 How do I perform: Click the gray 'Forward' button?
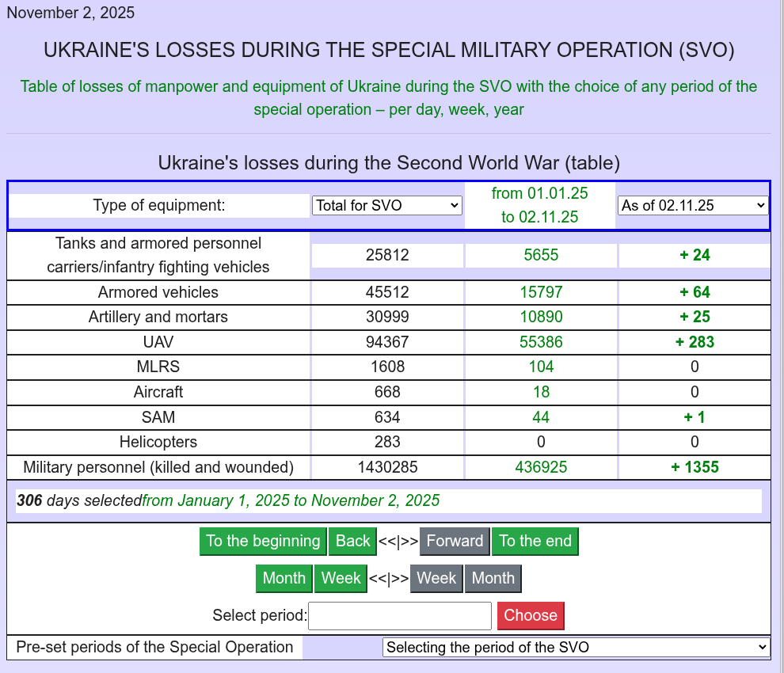point(455,541)
